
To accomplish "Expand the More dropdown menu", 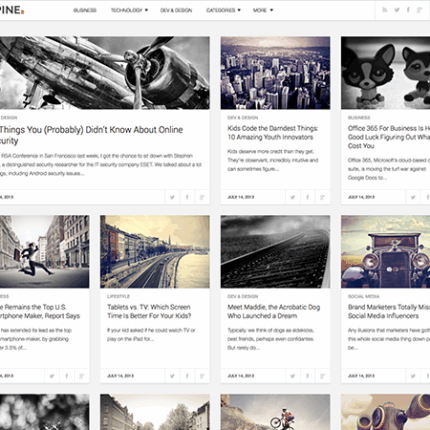I will tap(263, 10).
